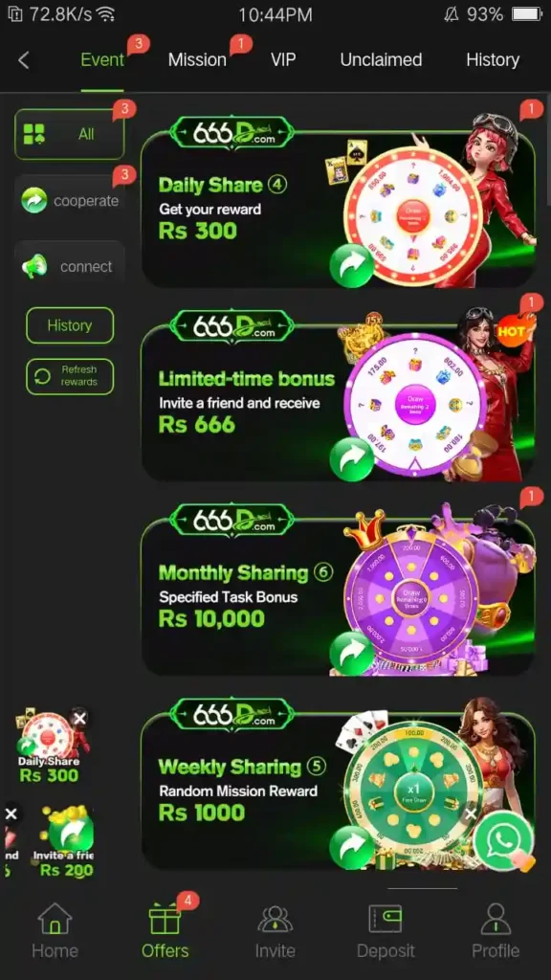This screenshot has height=980, width=551.
Task: Open Deposit wallet in bottom navigation
Action: click(386, 930)
